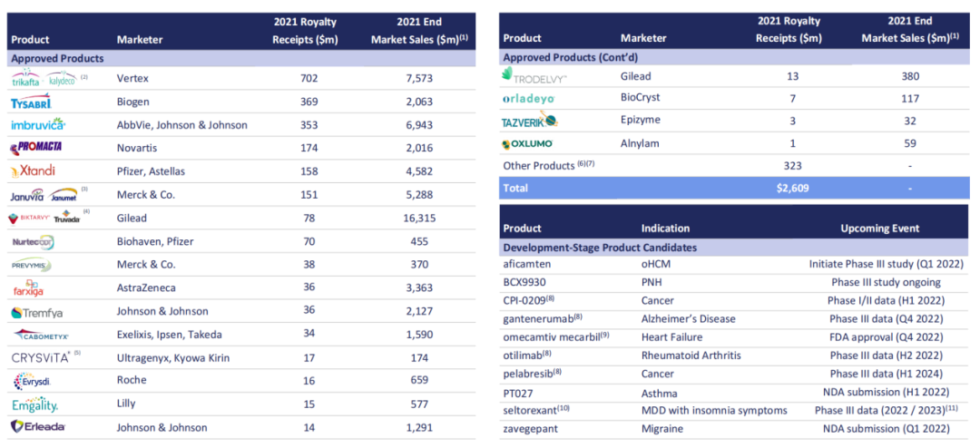Click the Upcoming Event column header
This screenshot has height=448, width=980.
click(x=879, y=229)
